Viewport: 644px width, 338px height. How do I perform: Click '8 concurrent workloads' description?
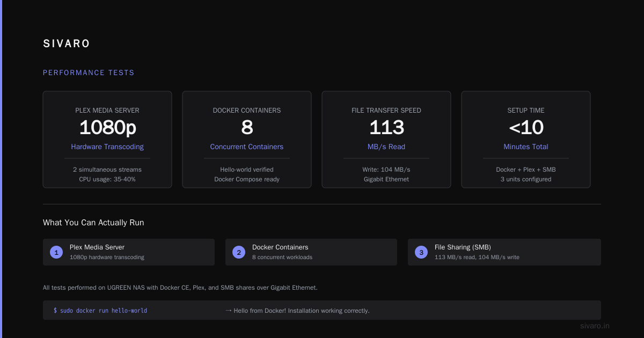click(x=282, y=257)
